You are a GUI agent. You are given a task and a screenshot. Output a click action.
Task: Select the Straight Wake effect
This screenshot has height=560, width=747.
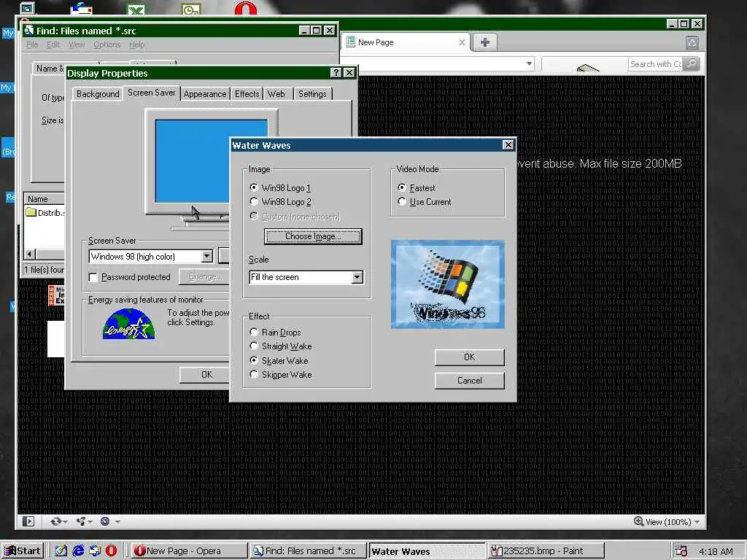click(x=281, y=346)
